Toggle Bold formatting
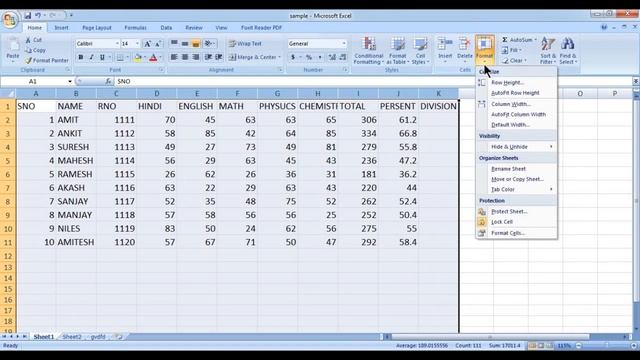The height and width of the screenshot is (360, 640). (x=80, y=57)
